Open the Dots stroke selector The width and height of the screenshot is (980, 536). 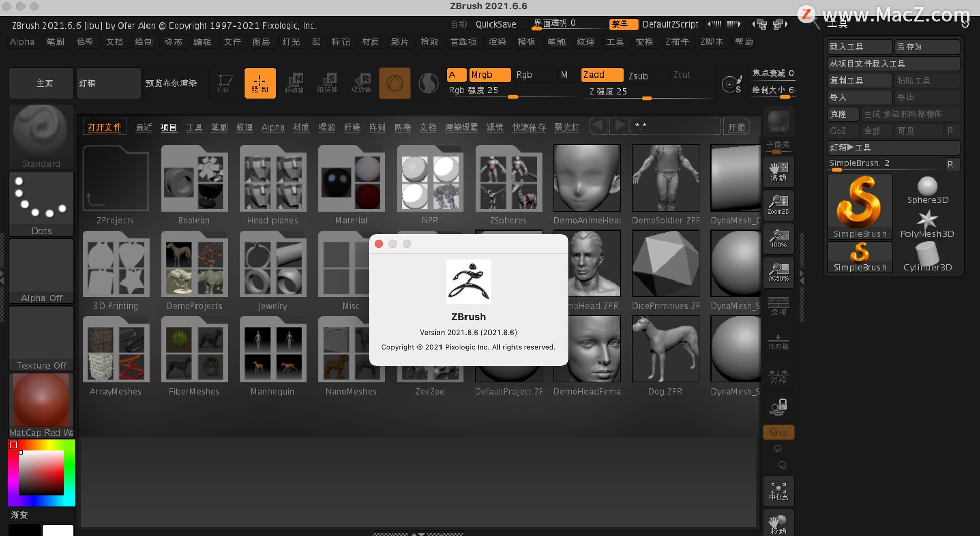click(41, 204)
